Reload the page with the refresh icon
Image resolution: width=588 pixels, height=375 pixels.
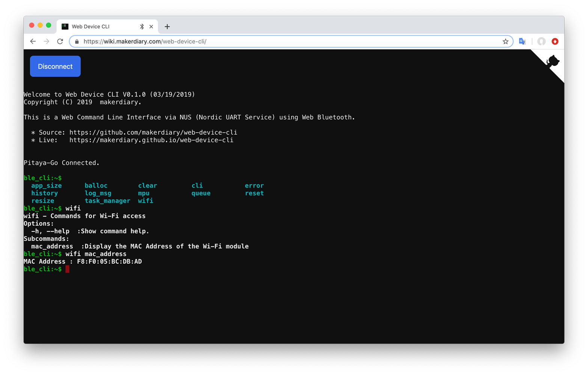[60, 41]
